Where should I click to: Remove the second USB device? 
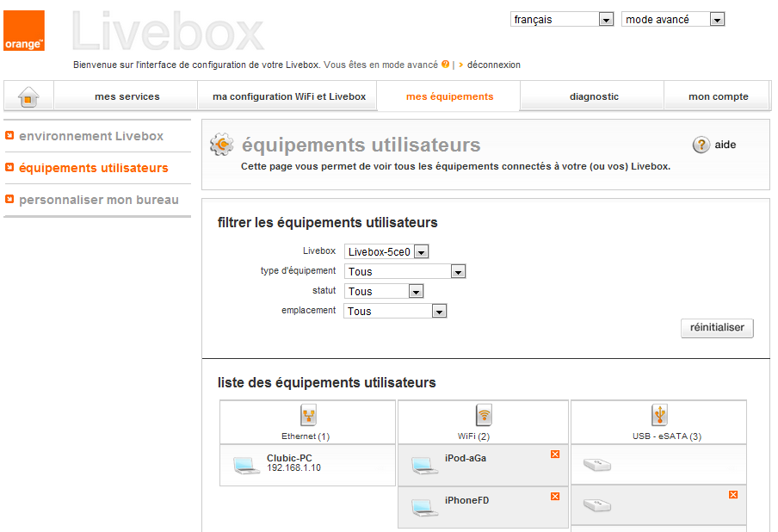(x=733, y=494)
